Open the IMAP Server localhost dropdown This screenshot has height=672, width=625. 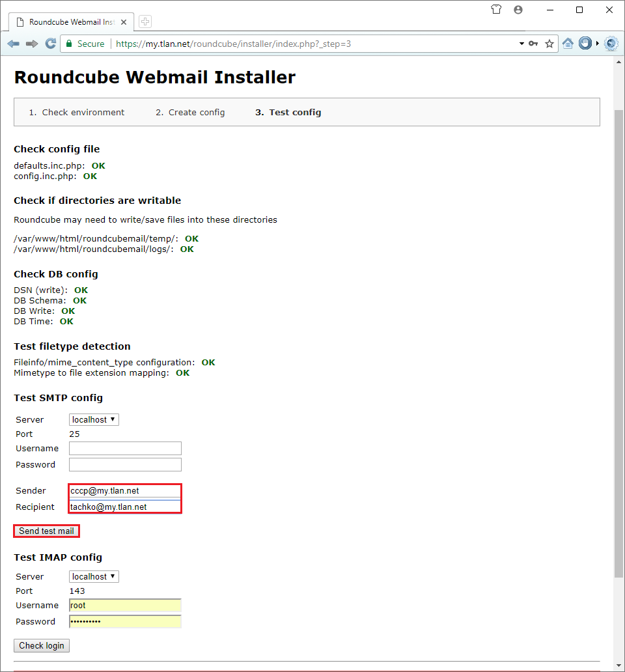coord(94,576)
